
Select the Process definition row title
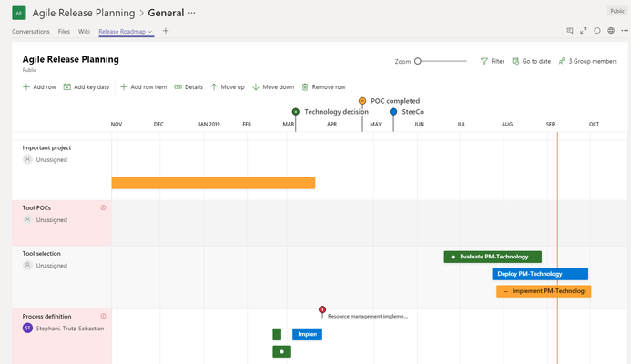(46, 316)
